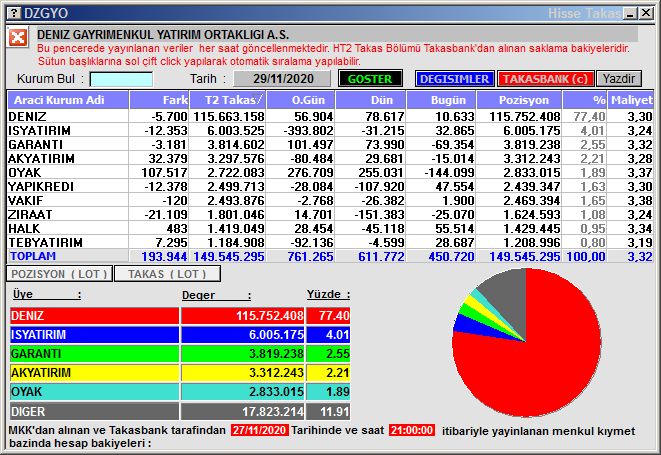Image resolution: width=661 pixels, height=455 pixels.
Task: Switch to the POZISYON ( LOT ) tab
Action: coord(58,273)
